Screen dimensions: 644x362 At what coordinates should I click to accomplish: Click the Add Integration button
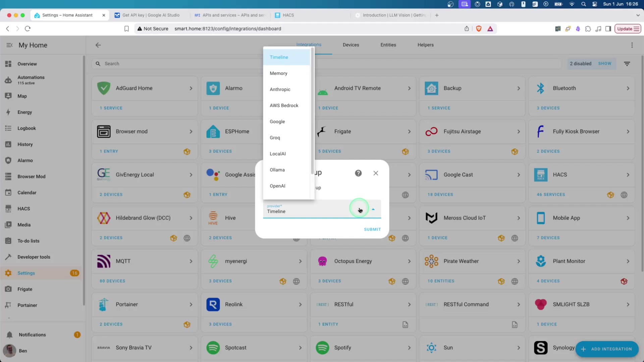pyautogui.click(x=606, y=349)
